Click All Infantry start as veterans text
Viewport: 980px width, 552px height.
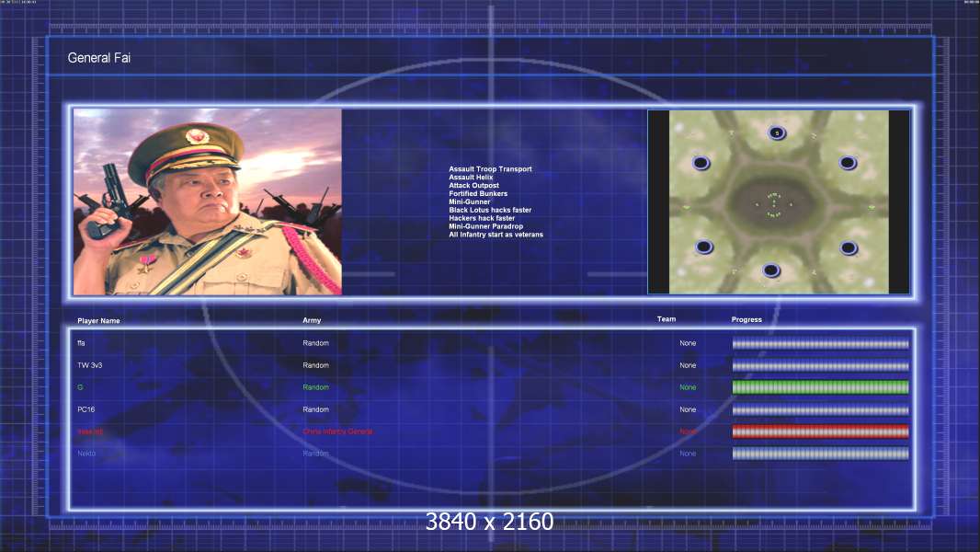[496, 235]
